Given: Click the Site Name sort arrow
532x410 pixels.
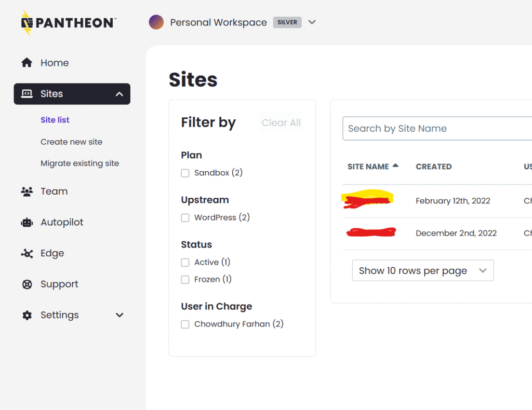Looking at the screenshot, I should pos(395,166).
